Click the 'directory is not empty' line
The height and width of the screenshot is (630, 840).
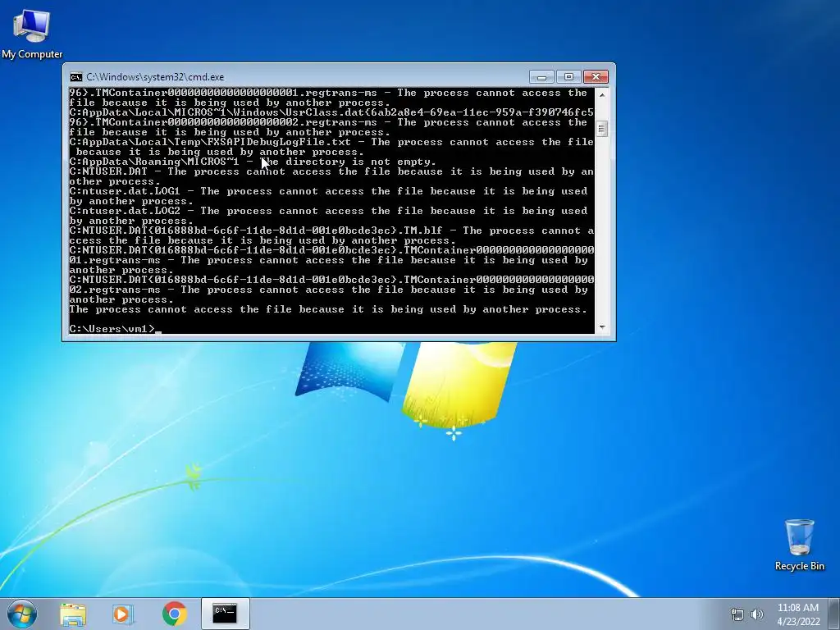(x=253, y=162)
